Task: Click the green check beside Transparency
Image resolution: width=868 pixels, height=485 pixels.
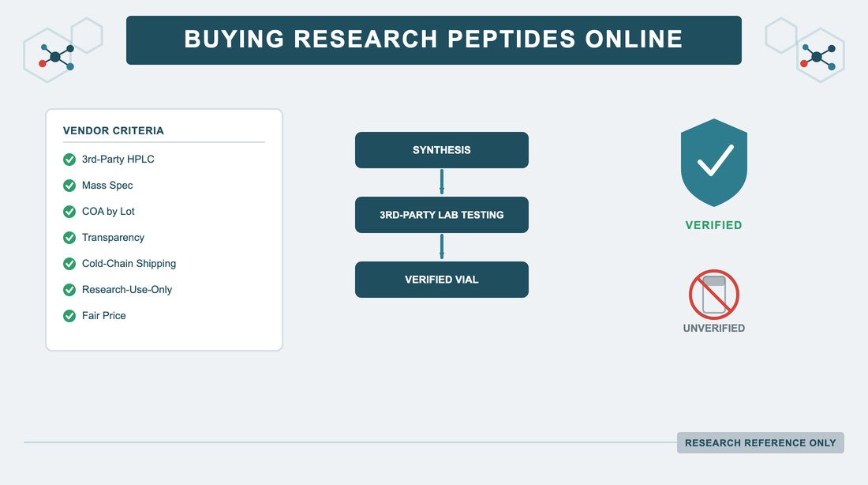Action: [69, 238]
